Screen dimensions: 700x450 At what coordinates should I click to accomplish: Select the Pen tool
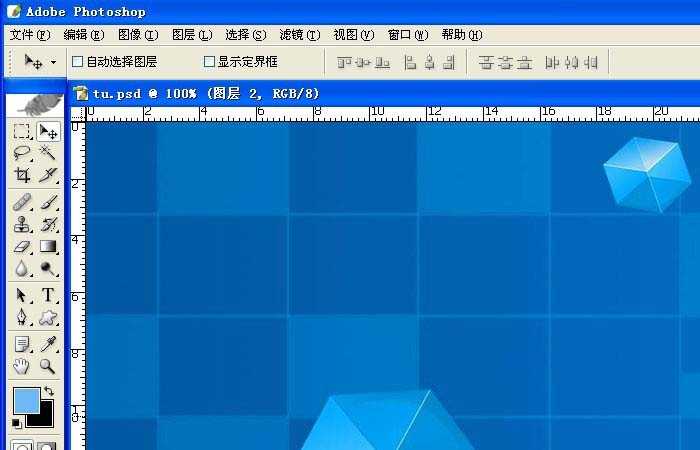pos(21,317)
